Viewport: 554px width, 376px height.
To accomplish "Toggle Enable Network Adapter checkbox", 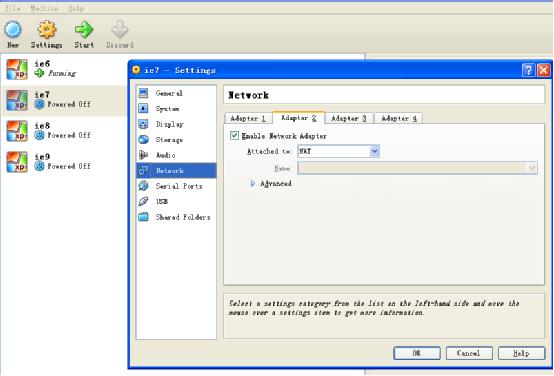I will (234, 136).
